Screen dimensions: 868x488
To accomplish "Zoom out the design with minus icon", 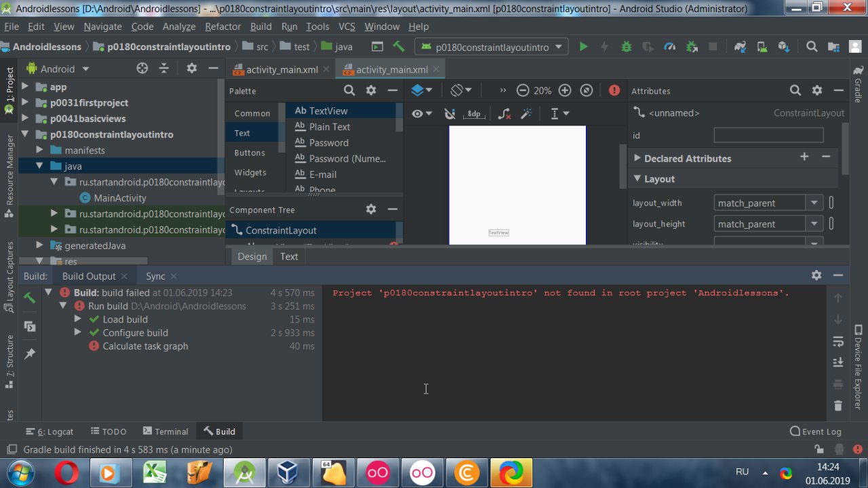I will pyautogui.click(x=522, y=90).
